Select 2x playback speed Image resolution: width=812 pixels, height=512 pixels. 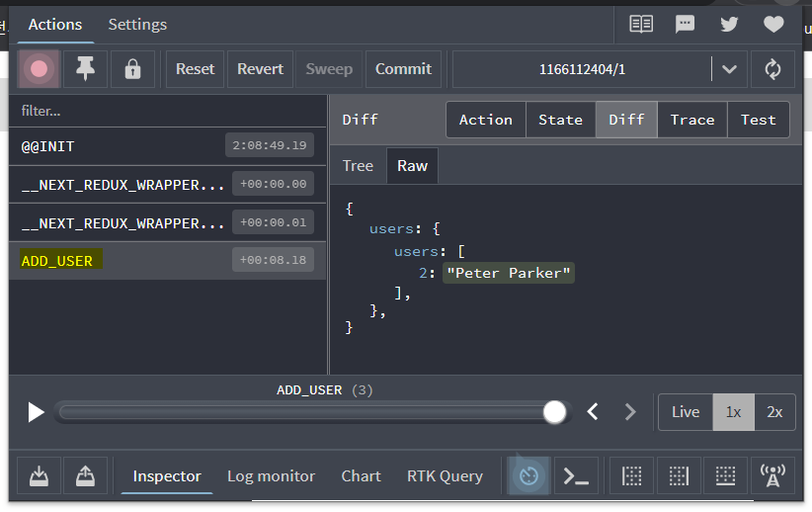(774, 412)
